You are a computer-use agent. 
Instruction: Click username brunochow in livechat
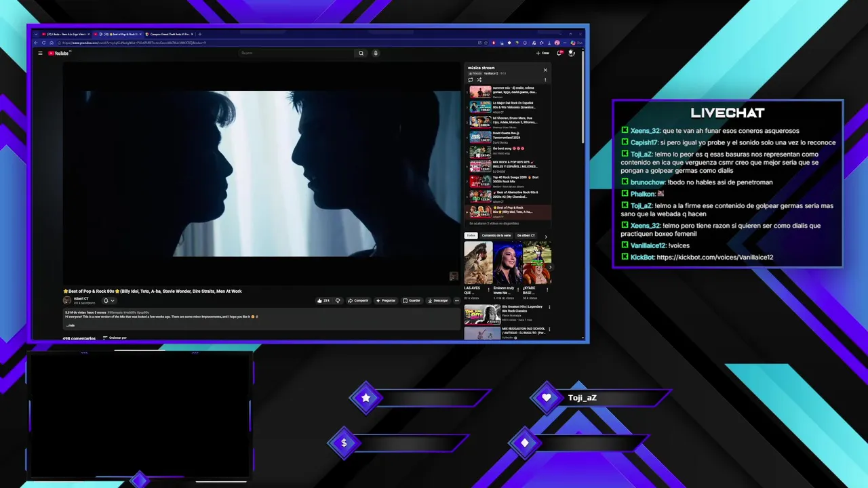(648, 182)
